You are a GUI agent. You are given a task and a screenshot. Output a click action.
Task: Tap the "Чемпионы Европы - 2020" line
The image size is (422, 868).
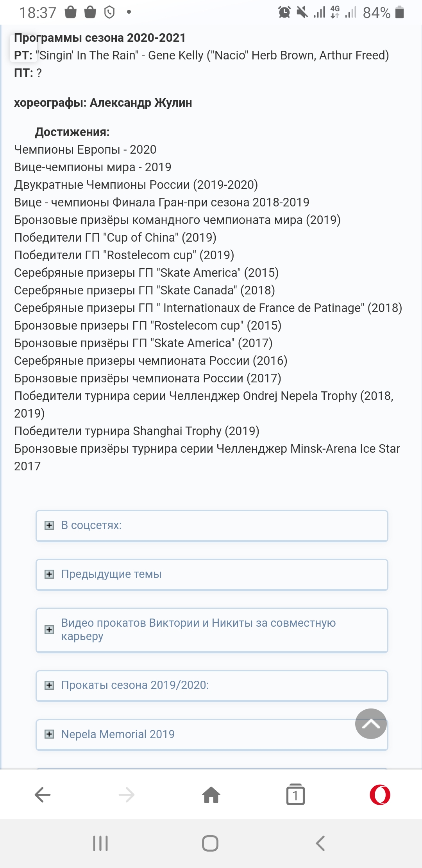pos(85,150)
